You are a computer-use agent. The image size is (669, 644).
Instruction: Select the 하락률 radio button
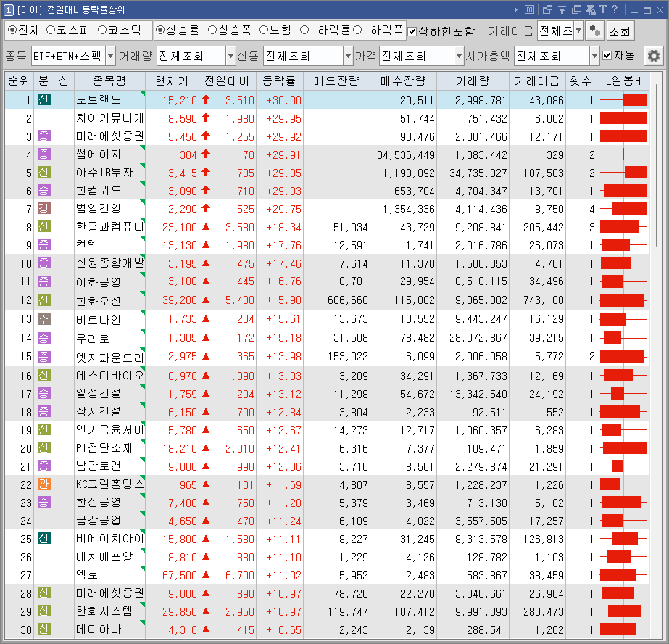[x=304, y=30]
